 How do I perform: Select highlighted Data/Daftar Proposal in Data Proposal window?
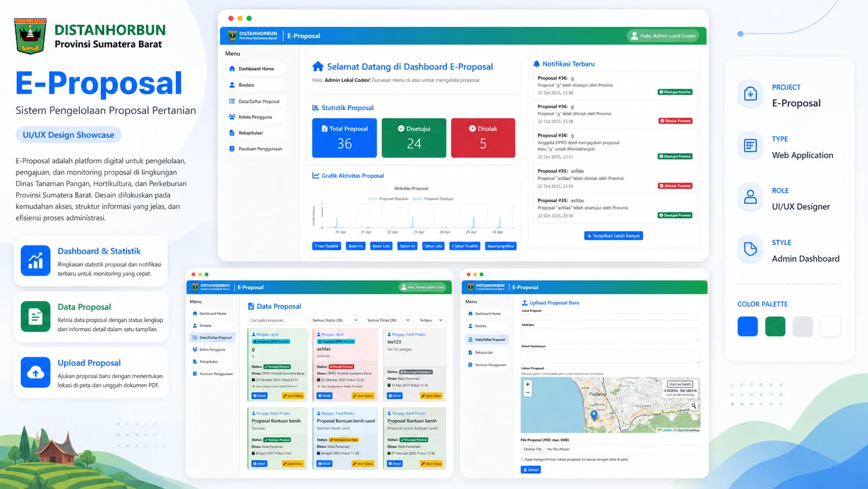(212, 338)
